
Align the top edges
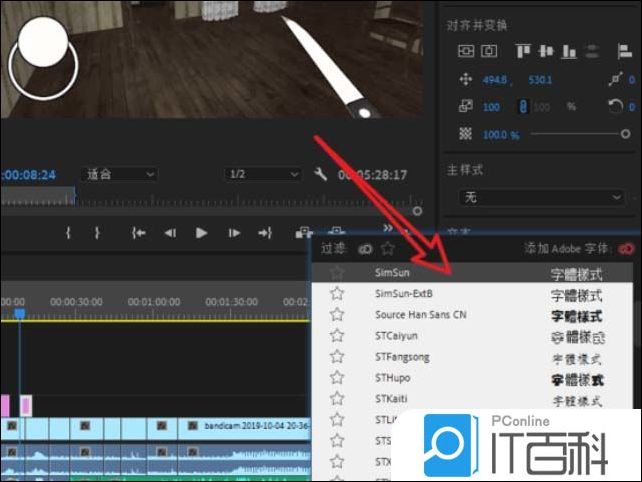(x=522, y=51)
